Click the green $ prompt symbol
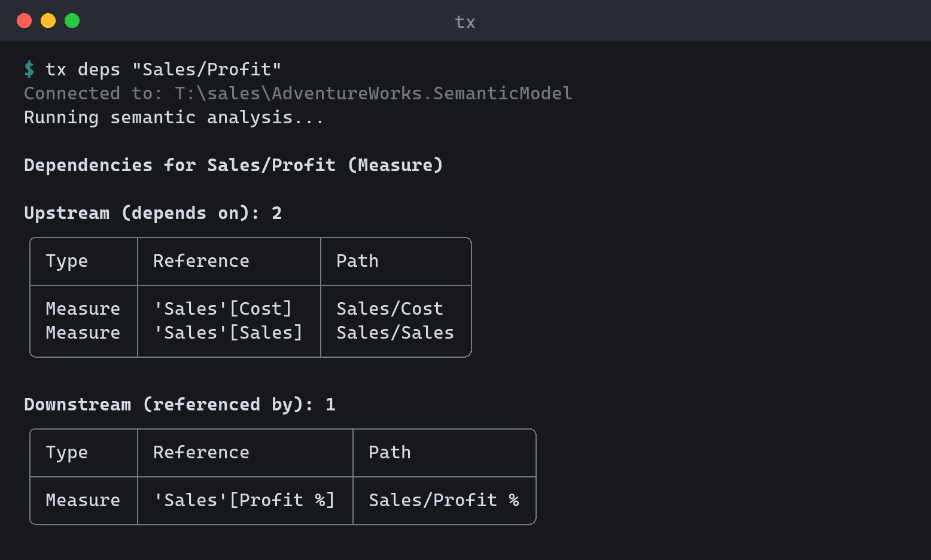This screenshot has height=560, width=931. [x=29, y=69]
